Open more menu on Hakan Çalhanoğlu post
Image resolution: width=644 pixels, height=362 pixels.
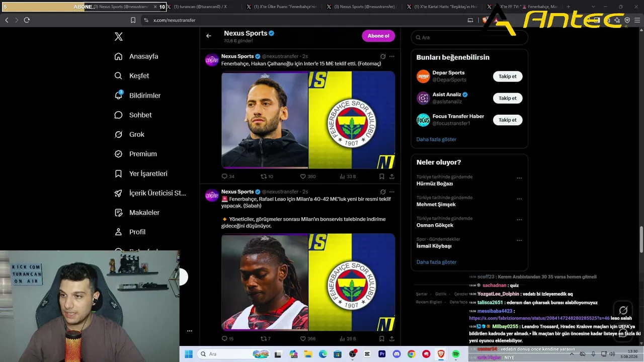pos(392,57)
